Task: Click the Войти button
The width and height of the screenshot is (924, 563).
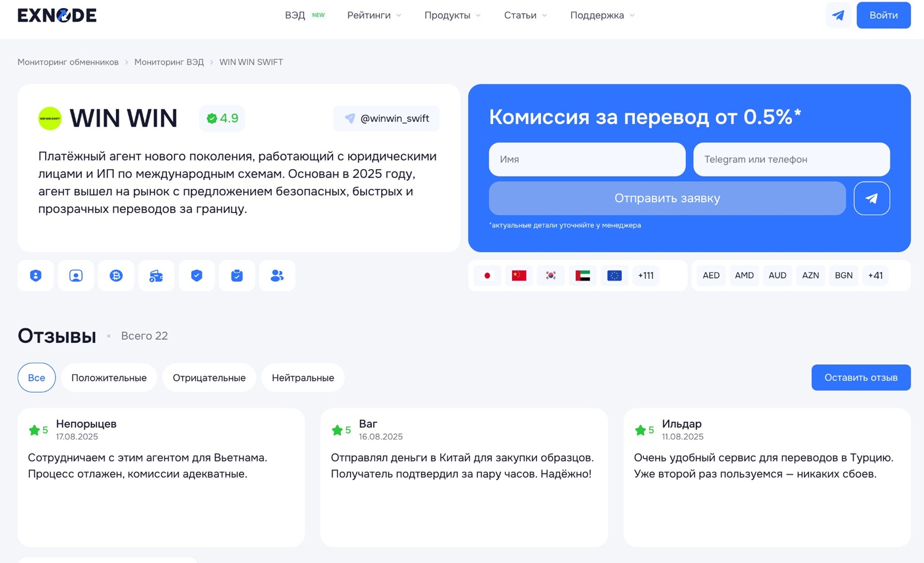Action: (x=884, y=15)
